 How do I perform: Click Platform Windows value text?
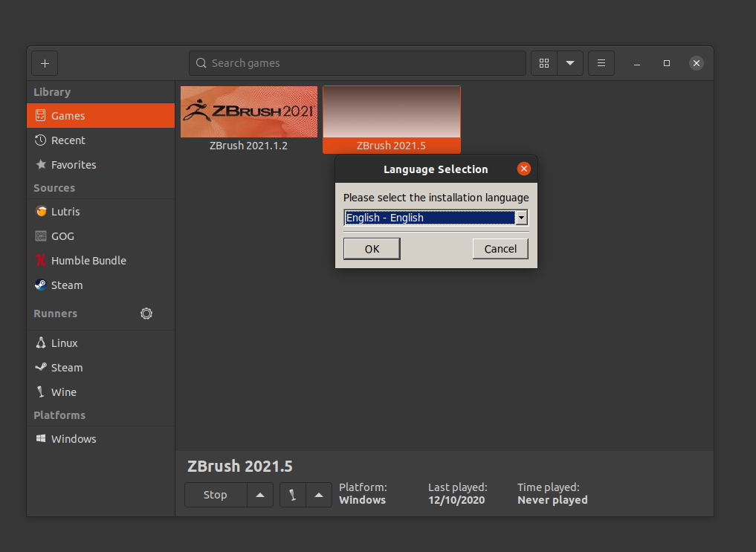tap(363, 500)
